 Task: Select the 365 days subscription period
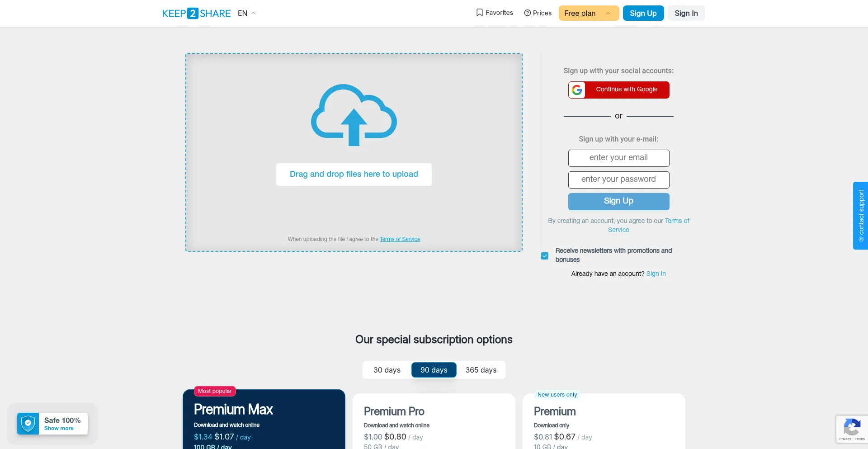[481, 370]
